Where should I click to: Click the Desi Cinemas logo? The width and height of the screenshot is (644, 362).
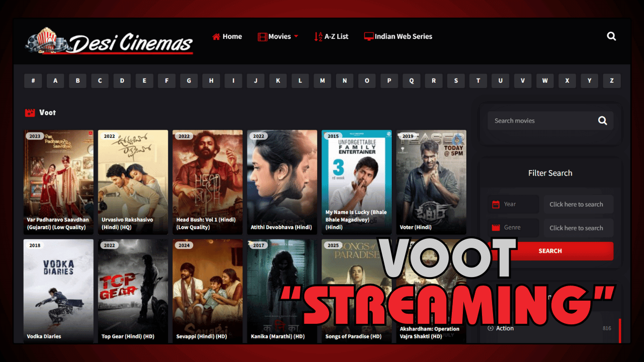point(109,41)
